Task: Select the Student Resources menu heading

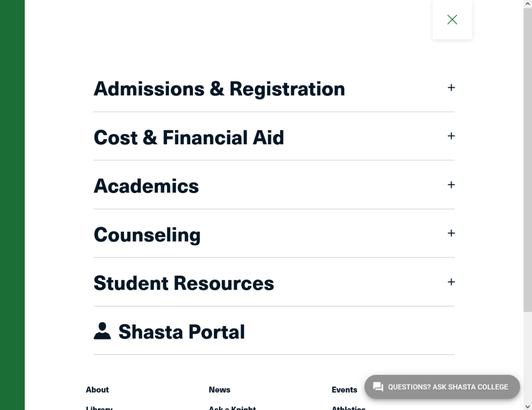Action: (184, 283)
